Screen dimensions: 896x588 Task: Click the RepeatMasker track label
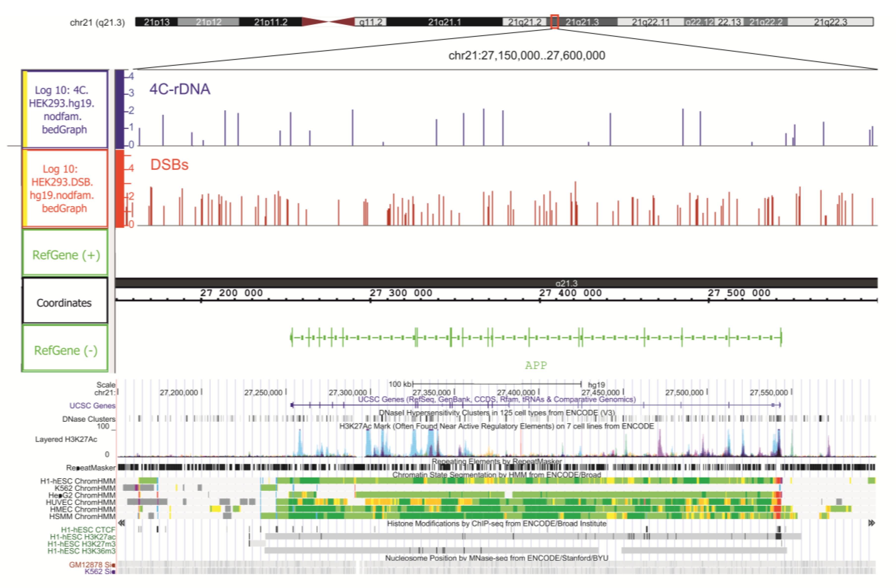(91, 468)
